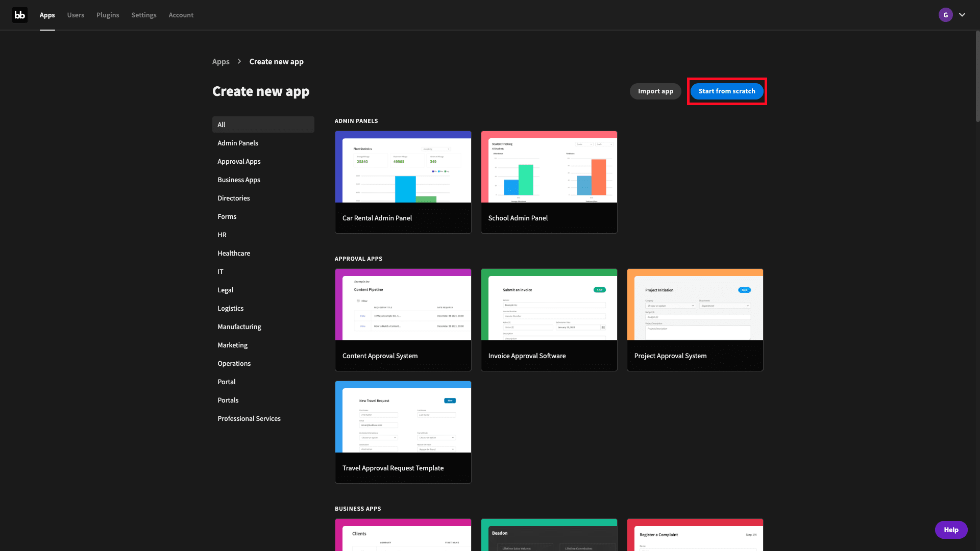Select the Travel Approval Request Template
The height and width of the screenshot is (551, 980).
[x=403, y=431]
